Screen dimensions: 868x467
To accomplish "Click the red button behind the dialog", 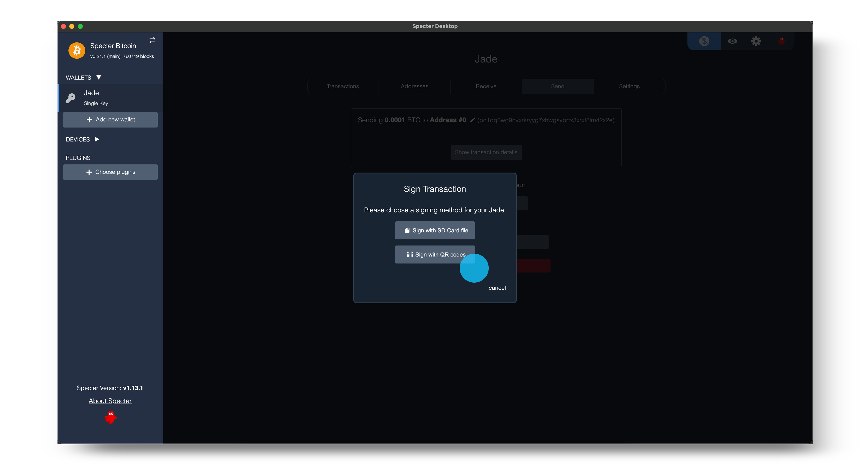I will [533, 266].
